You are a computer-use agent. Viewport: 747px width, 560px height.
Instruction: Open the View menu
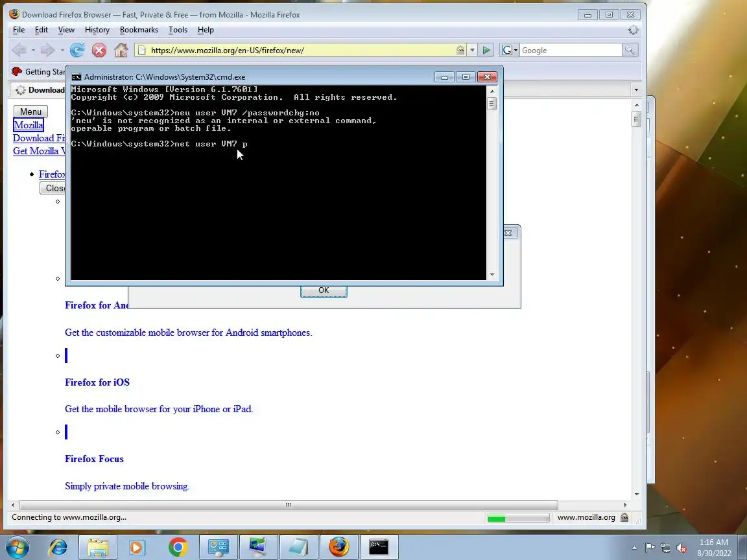click(66, 30)
